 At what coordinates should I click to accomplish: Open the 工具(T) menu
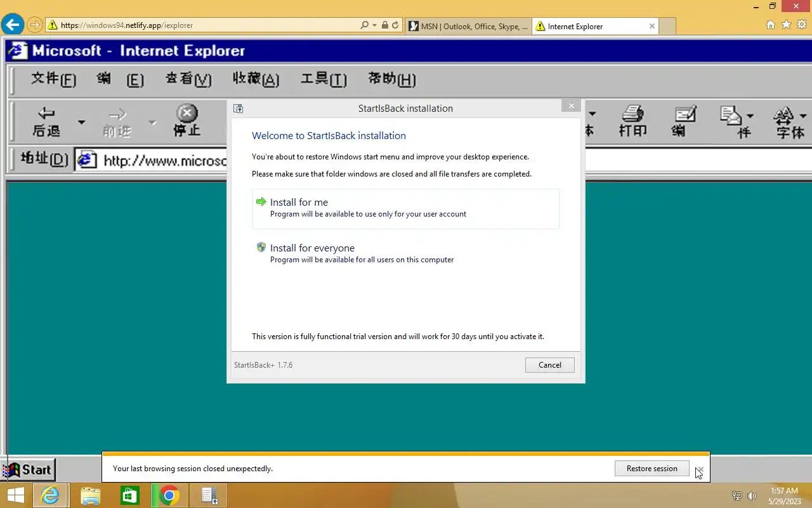pos(324,79)
